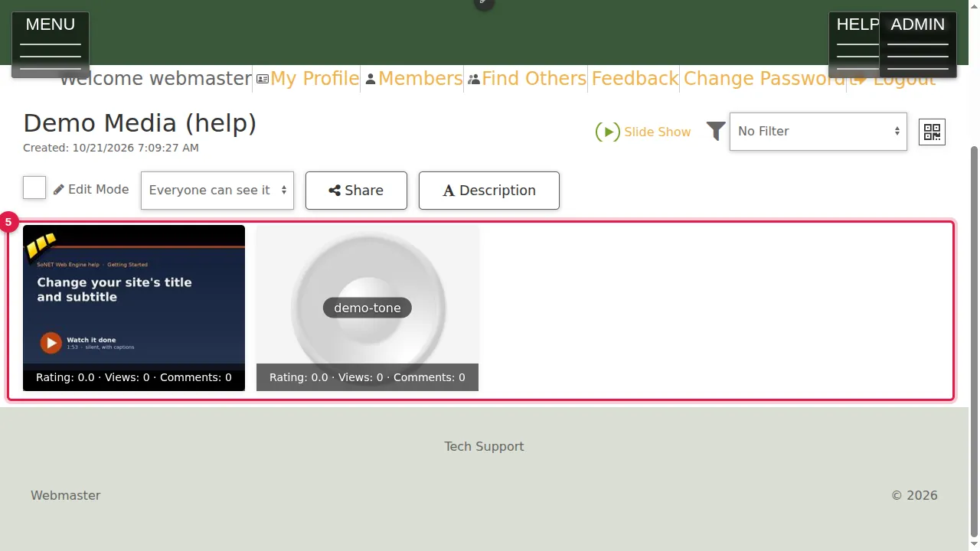980x551 pixels.
Task: Open the Find Others link
Action: 527,79
